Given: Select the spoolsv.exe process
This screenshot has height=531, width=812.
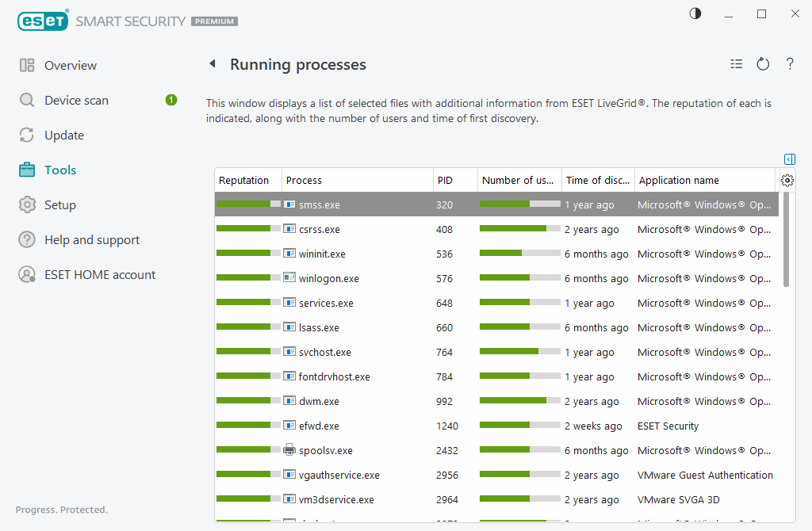Looking at the screenshot, I should pos(496,450).
